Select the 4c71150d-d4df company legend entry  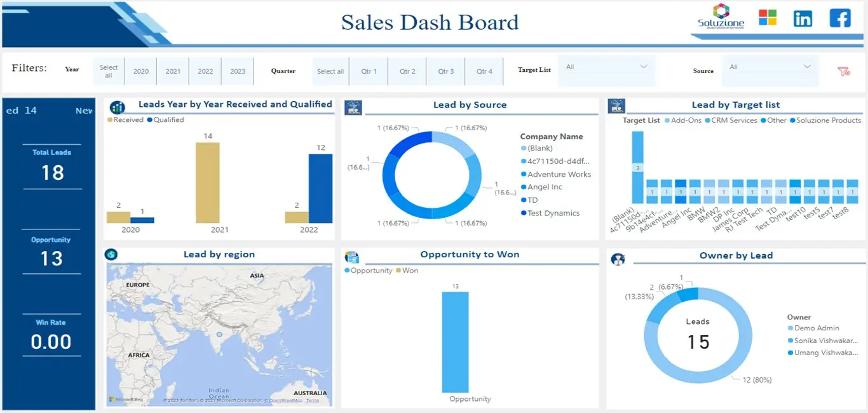tap(555, 161)
